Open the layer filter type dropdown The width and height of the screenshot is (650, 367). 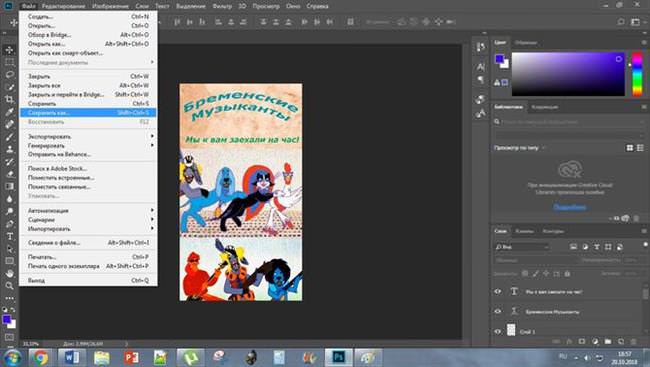pos(522,247)
